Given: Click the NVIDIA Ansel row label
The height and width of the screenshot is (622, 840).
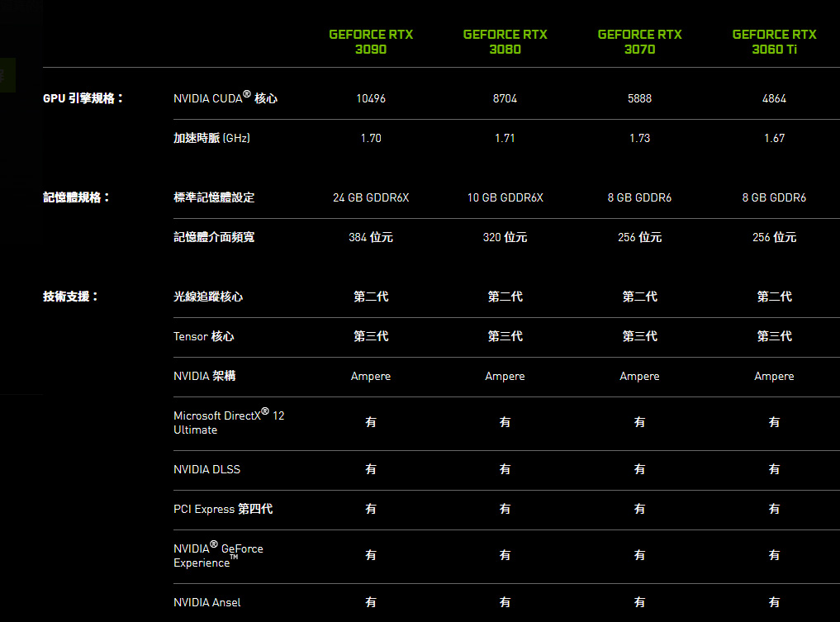Looking at the screenshot, I should pos(206,602).
